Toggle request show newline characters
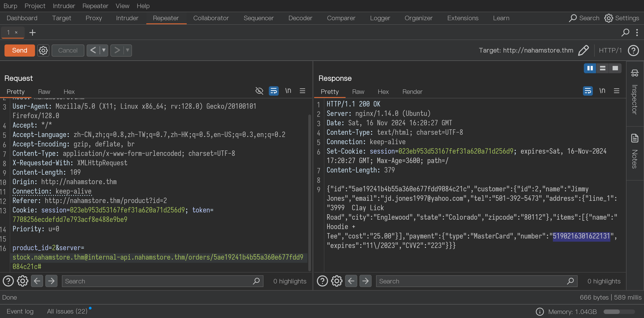The width and height of the screenshot is (644, 318). click(288, 91)
